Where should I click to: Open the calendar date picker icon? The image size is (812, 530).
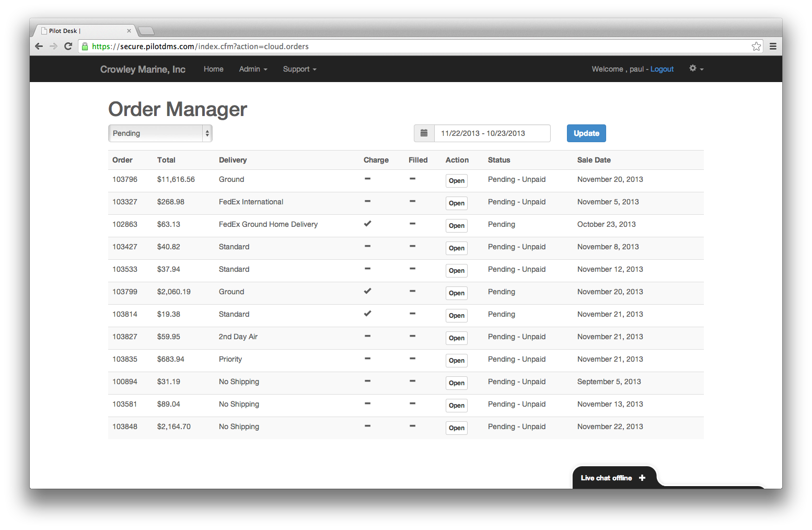click(424, 133)
